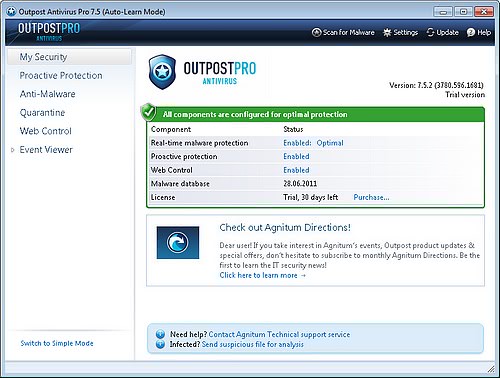Click Enabled status for Proactive protection

coord(296,156)
